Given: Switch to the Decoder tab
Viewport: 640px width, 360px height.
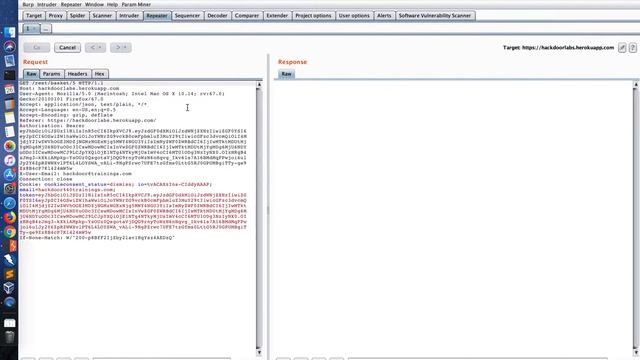Looking at the screenshot, I should coord(217,16).
